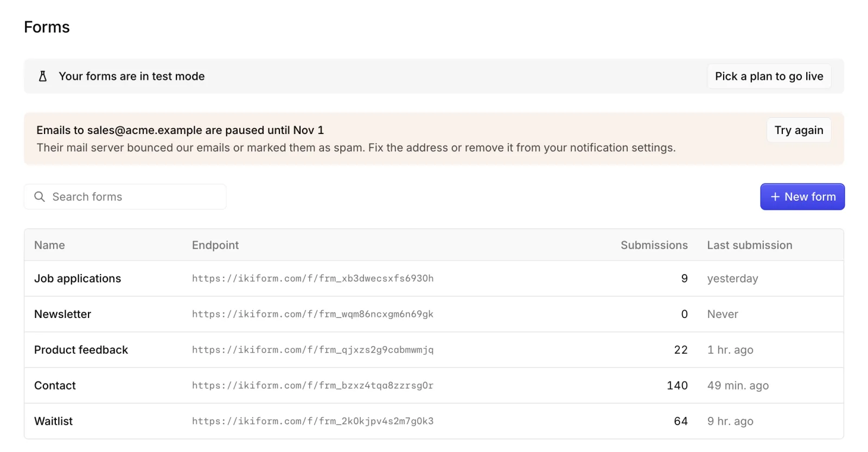Click the Forms page heading
The height and width of the screenshot is (452, 868).
(x=47, y=27)
